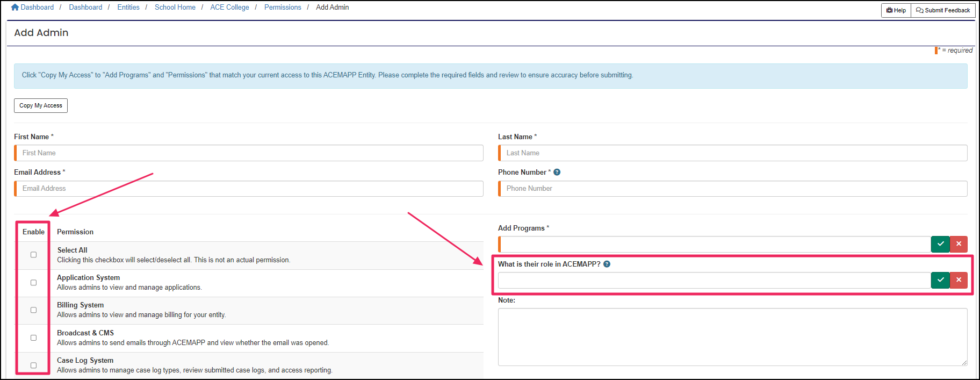Click the Copy My Access button

point(41,105)
